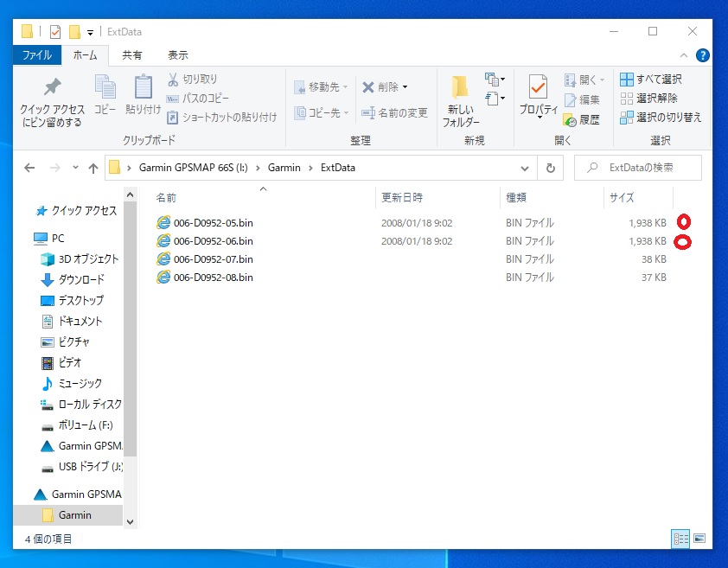Image resolution: width=728 pixels, height=568 pixels.
Task: Click Select None (選択解除)
Action: pos(648,99)
